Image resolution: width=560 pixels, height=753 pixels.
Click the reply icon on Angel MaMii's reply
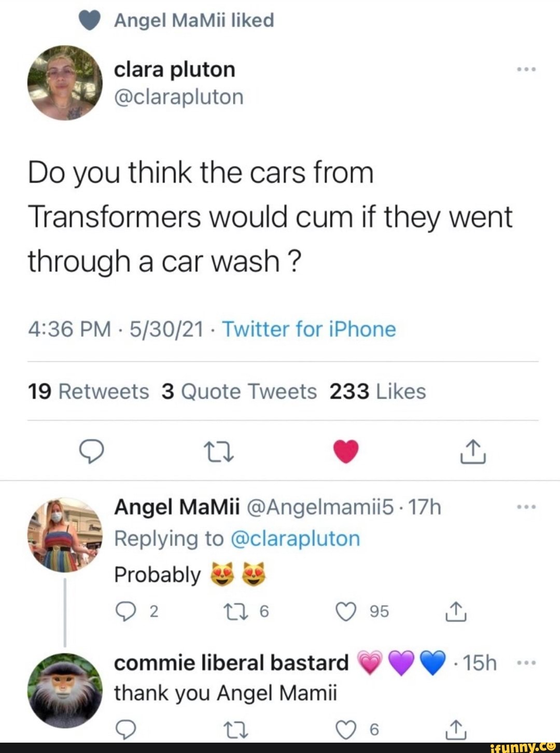click(127, 611)
